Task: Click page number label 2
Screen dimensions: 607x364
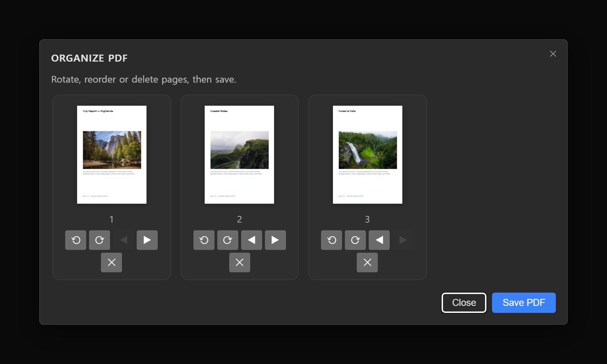Action: pyautogui.click(x=239, y=219)
